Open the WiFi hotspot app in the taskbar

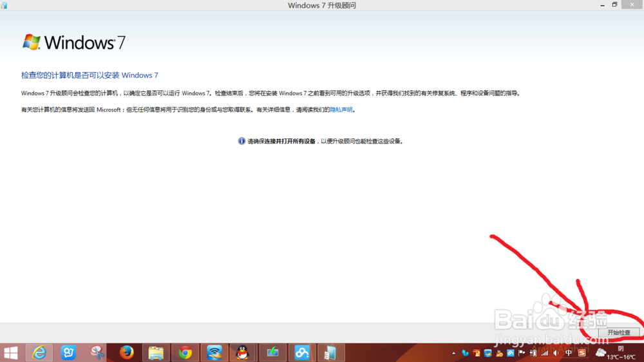[x=214, y=353]
